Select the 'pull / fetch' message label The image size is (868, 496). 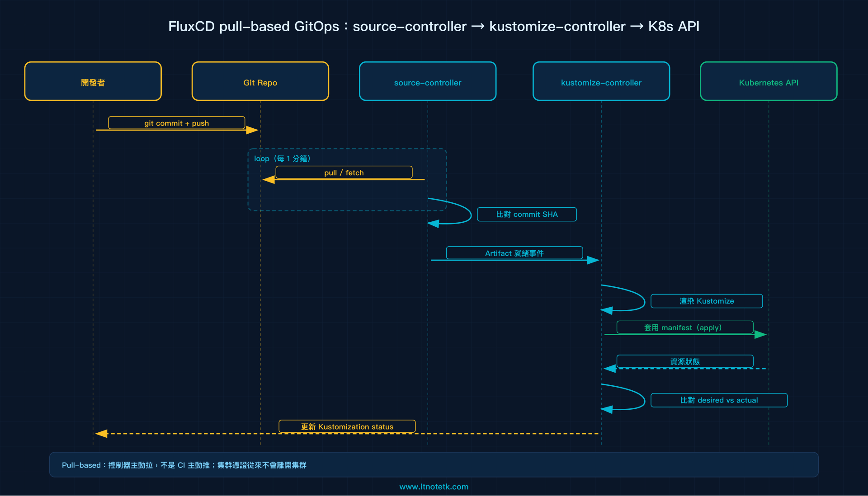click(x=344, y=173)
